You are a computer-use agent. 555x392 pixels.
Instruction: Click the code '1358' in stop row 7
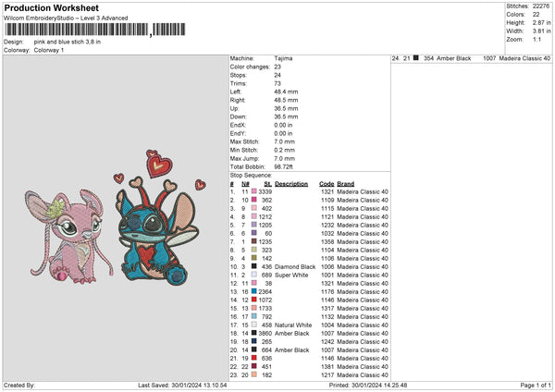[327, 241]
